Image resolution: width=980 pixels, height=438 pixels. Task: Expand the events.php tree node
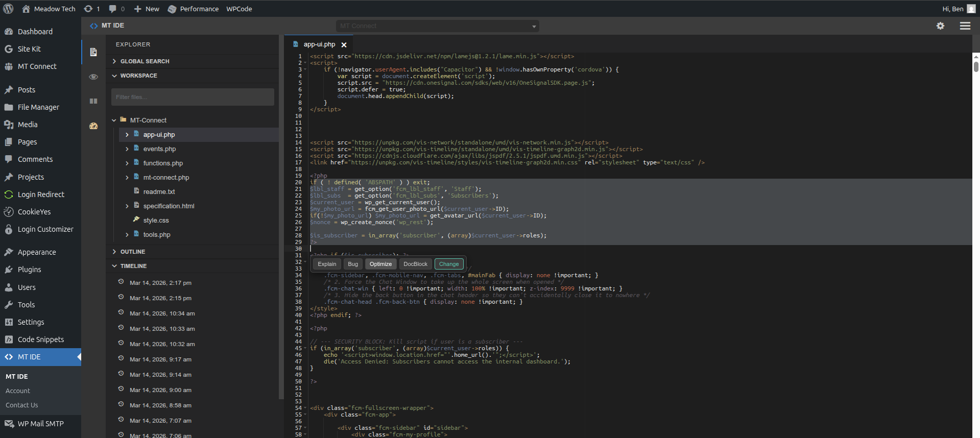point(127,149)
